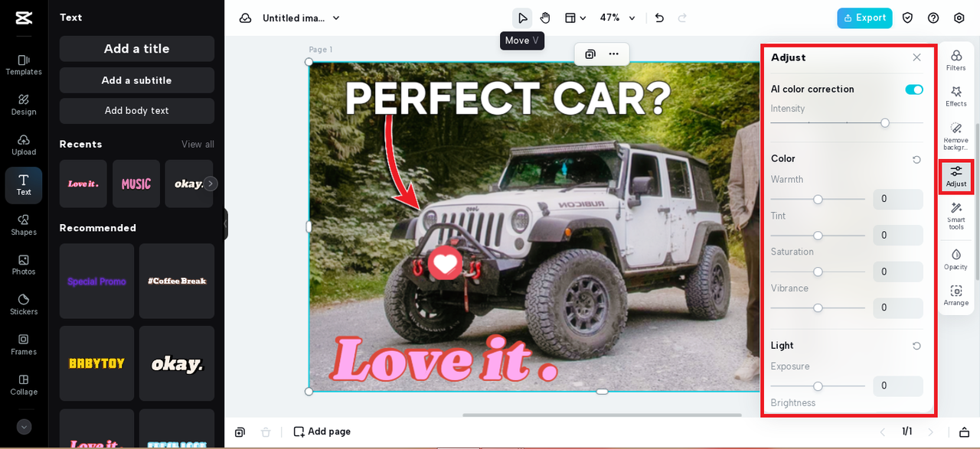Select the BABYTOY text preset
The image size is (980, 449).
tap(96, 363)
